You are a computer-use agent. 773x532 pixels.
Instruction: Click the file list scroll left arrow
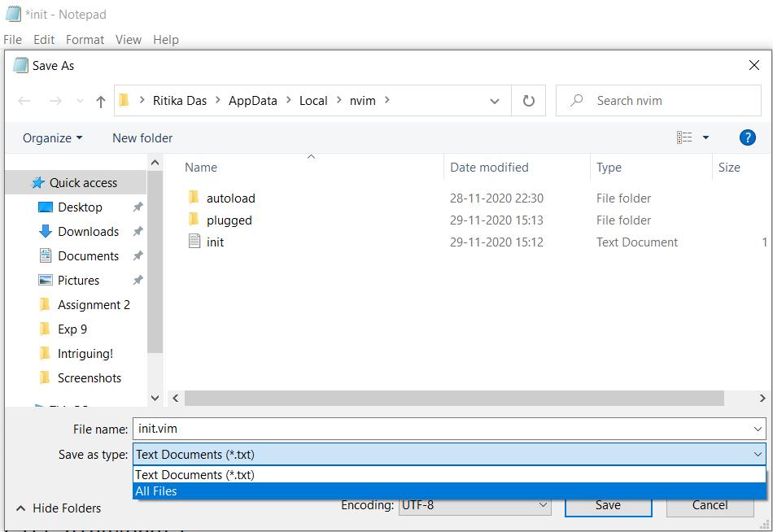coord(176,398)
